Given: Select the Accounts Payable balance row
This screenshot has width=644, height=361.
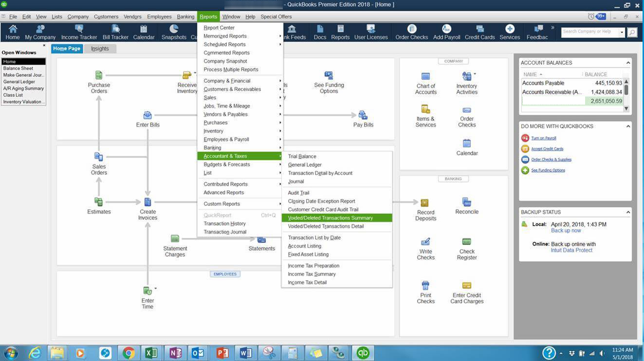Looking at the screenshot, I should click(x=572, y=83).
